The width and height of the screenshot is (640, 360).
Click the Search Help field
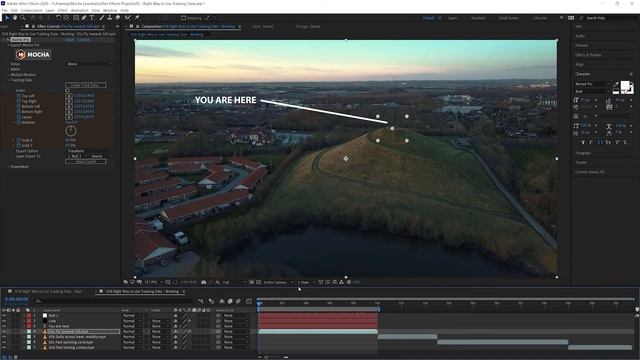click(607, 18)
